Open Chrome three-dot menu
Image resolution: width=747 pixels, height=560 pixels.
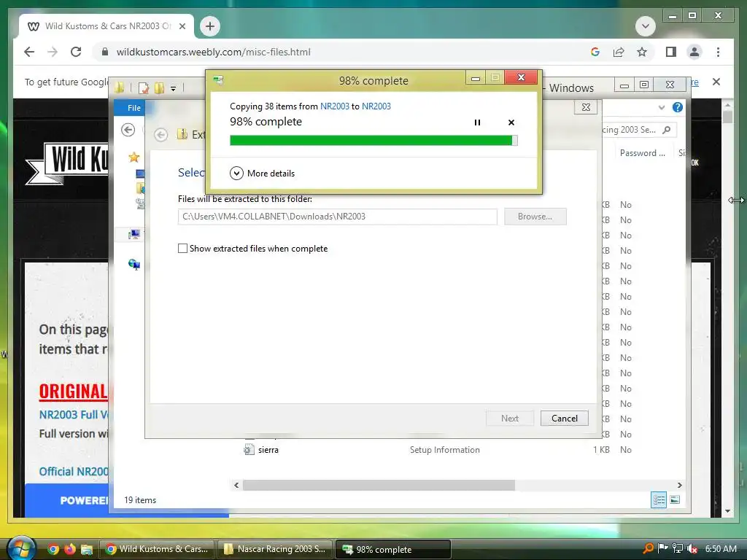pyautogui.click(x=718, y=52)
